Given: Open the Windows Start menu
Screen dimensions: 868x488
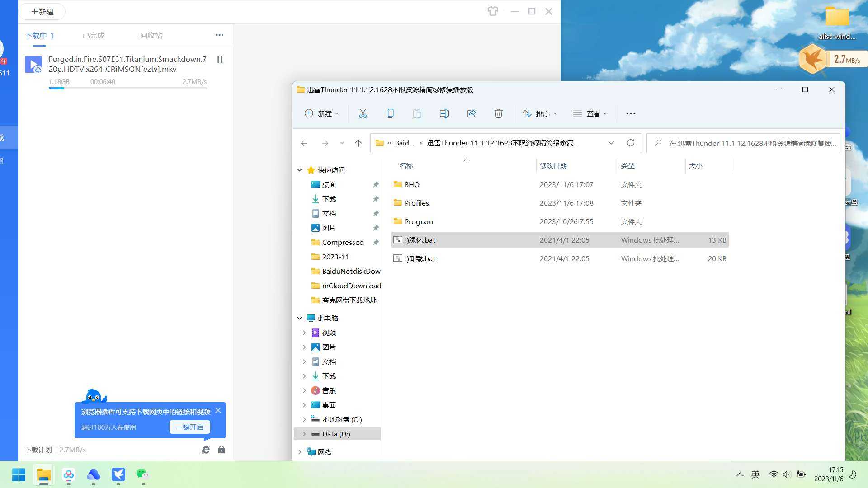Looking at the screenshot, I should 19,474.
